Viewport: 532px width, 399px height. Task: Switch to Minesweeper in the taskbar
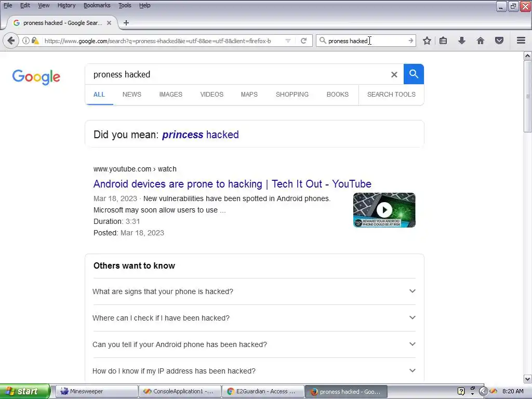[x=97, y=391]
